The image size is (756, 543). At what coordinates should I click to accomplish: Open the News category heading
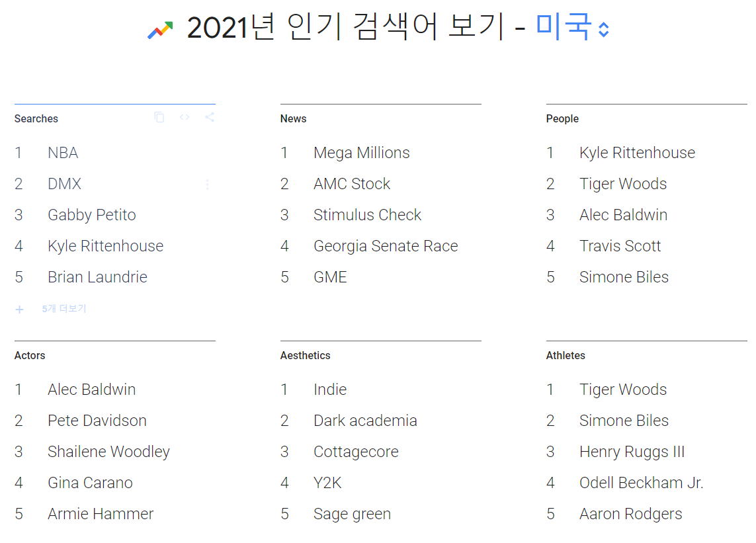pos(293,118)
